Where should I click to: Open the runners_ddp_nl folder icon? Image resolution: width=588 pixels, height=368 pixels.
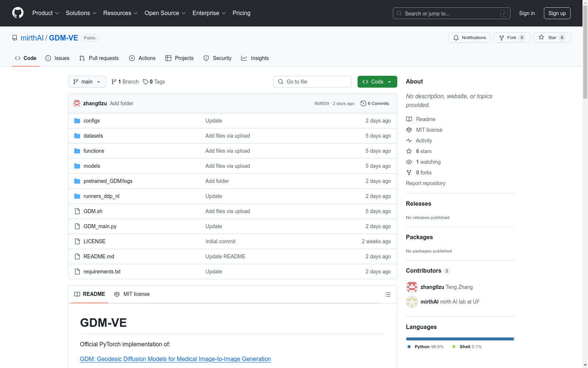(77, 196)
